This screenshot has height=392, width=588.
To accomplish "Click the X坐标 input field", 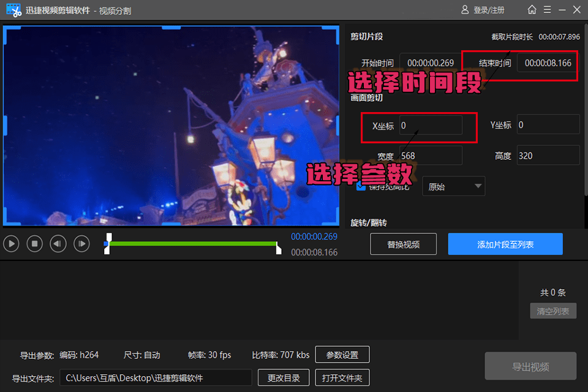I will 431,126.
